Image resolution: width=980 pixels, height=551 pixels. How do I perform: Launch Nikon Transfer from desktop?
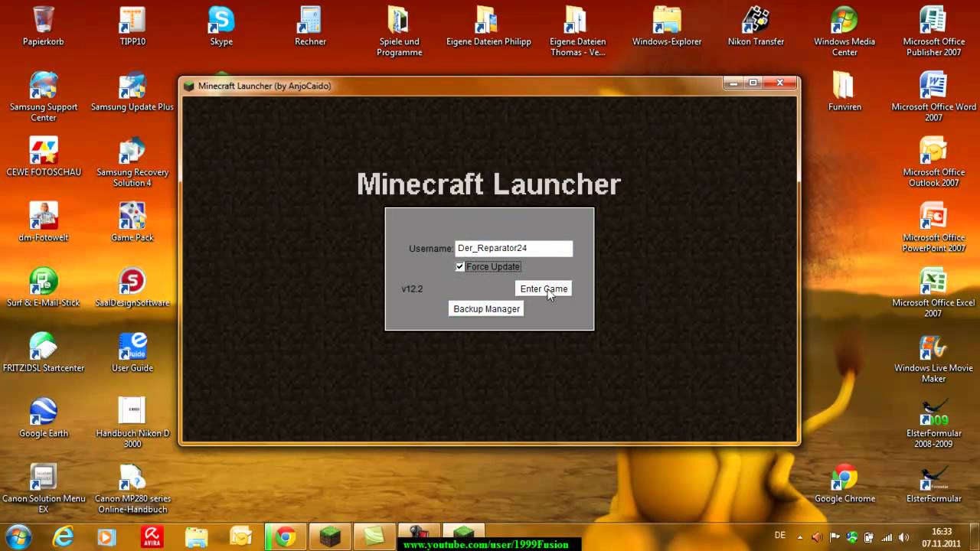(756, 25)
